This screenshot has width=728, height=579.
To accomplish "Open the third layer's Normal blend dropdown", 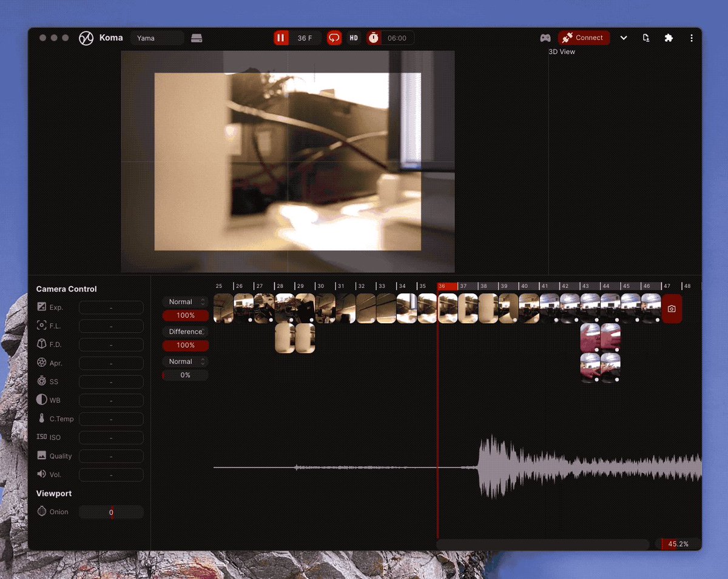I will pos(185,361).
